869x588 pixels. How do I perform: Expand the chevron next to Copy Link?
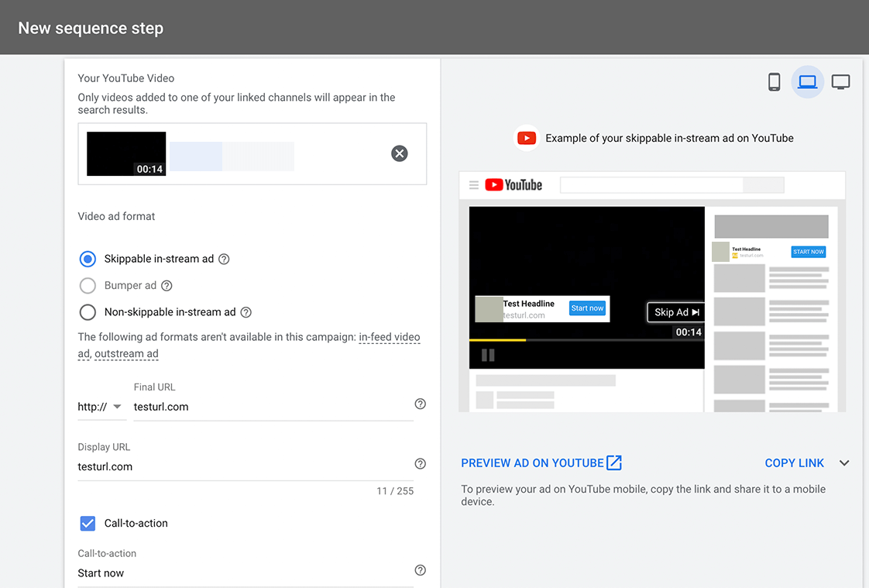point(844,462)
